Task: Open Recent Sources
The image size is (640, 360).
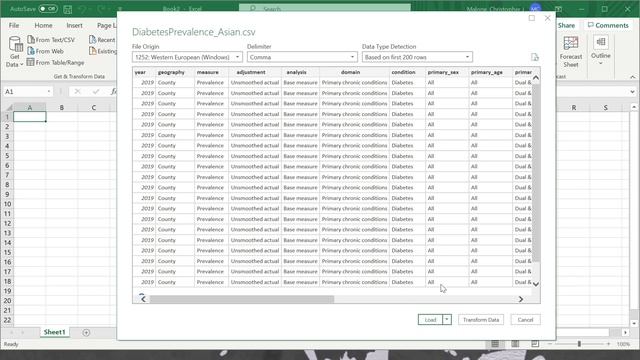Action: point(102,40)
